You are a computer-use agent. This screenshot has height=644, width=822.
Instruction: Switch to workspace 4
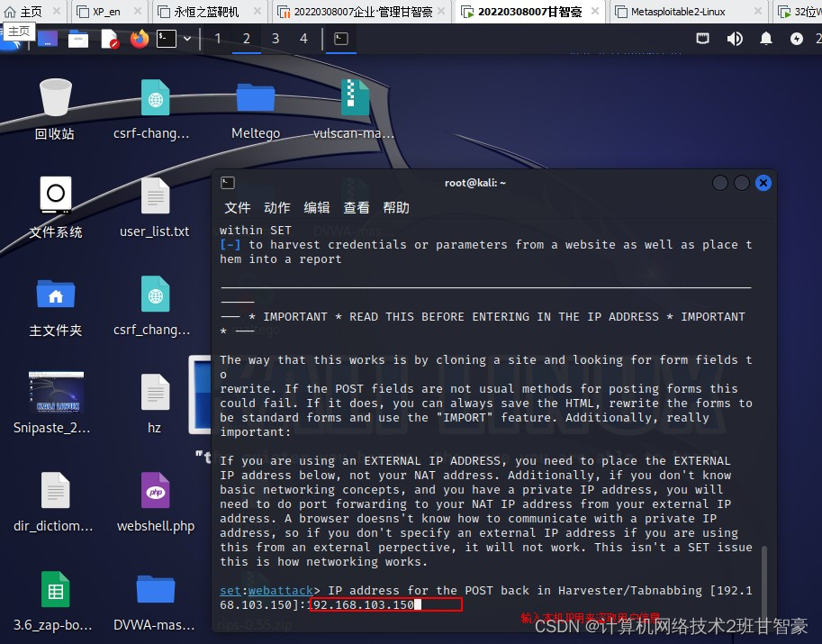(303, 39)
